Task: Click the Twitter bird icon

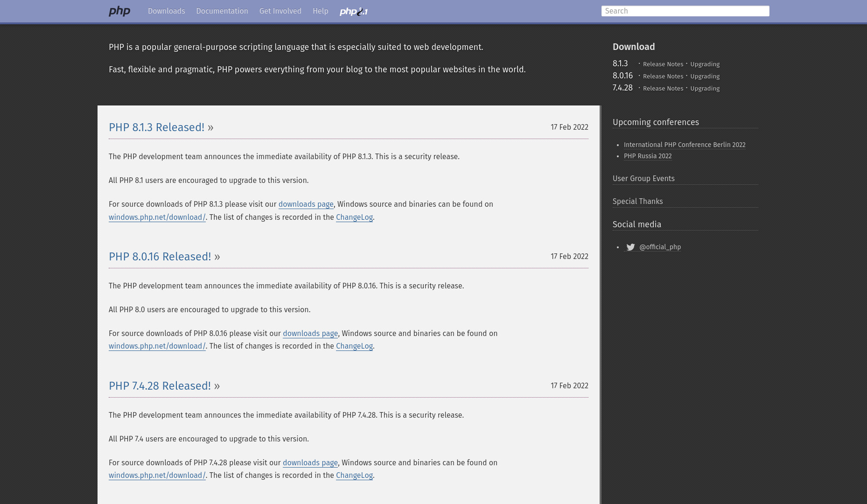Action: 630,247
